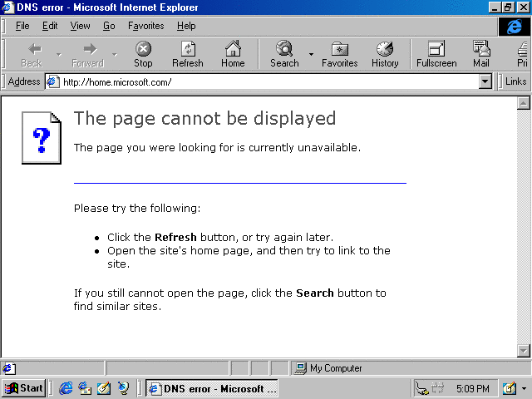Click the Forward toolbar button
Image resolution: width=532 pixels, height=399 pixels.
pos(88,54)
